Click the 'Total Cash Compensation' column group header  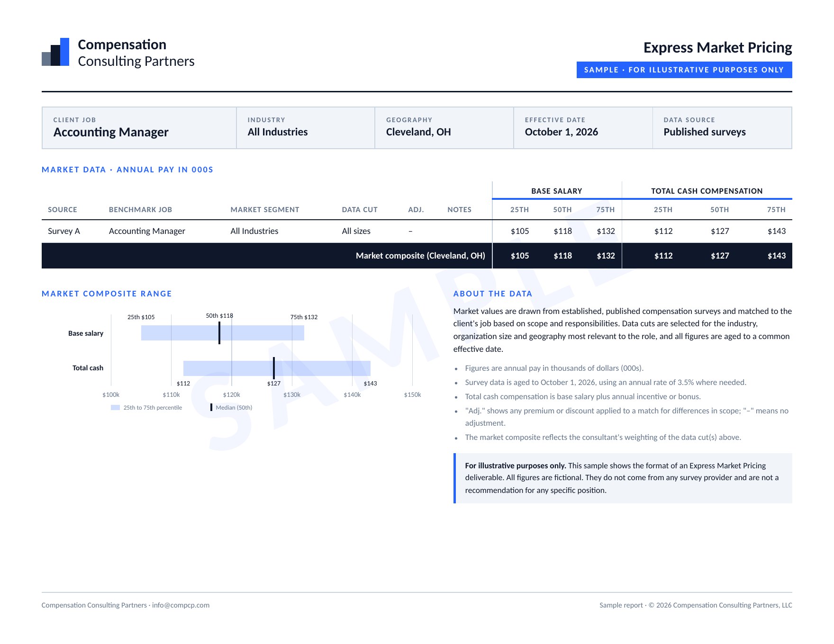tap(707, 191)
